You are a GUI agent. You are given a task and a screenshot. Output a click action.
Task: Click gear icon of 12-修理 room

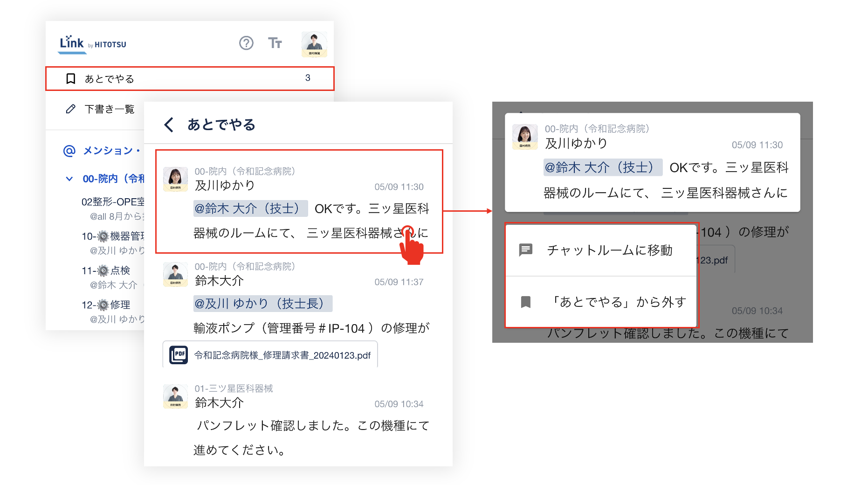click(103, 305)
